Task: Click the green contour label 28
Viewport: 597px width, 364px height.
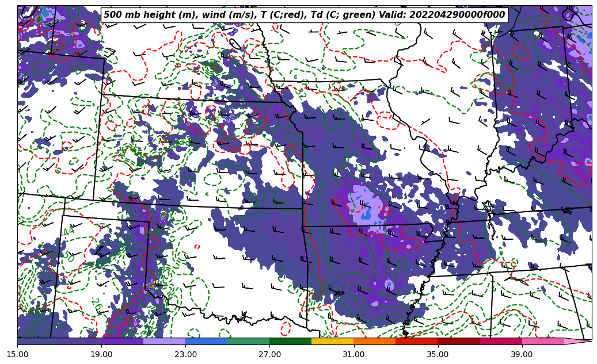Action: 95,305
